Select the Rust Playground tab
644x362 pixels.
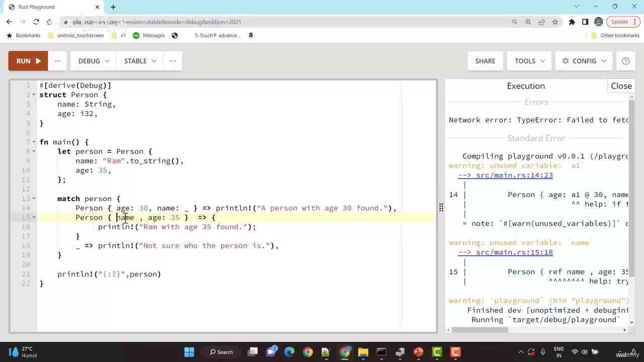pyautogui.click(x=53, y=7)
